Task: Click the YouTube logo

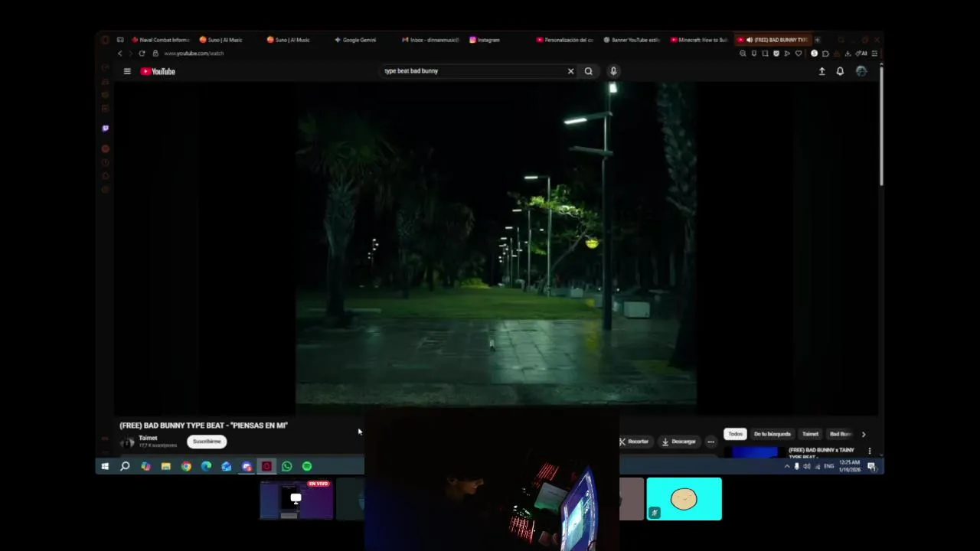Action: coord(158,71)
